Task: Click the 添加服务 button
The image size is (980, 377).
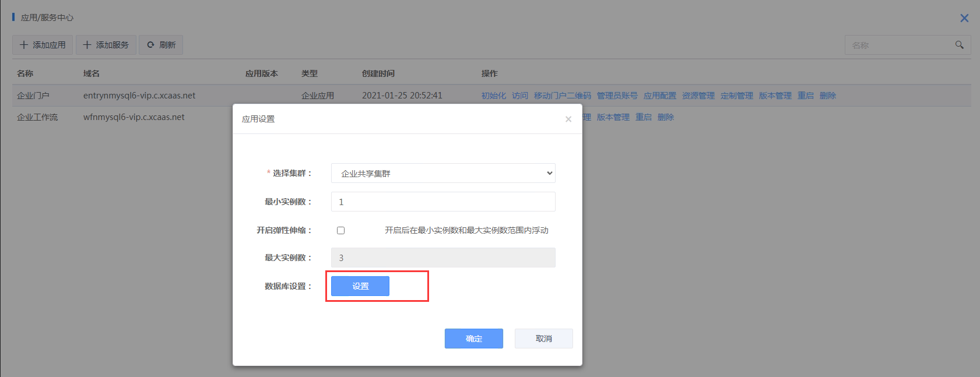Action: pyautogui.click(x=106, y=45)
